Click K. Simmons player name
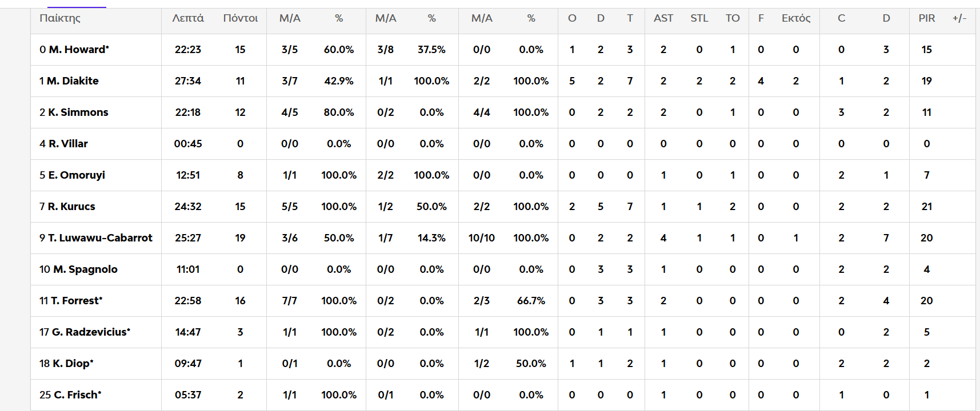980x411 pixels. tap(78, 112)
